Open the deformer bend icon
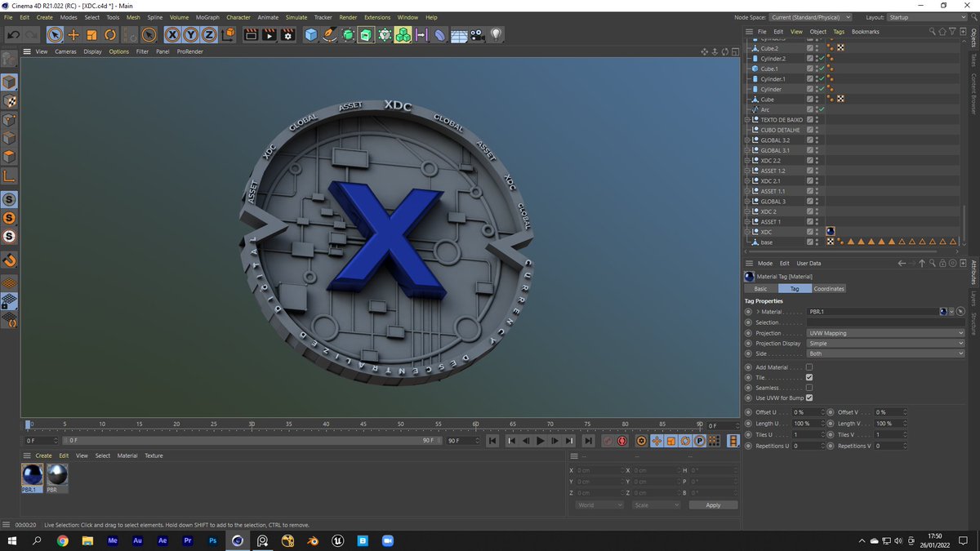 pyautogui.click(x=440, y=35)
